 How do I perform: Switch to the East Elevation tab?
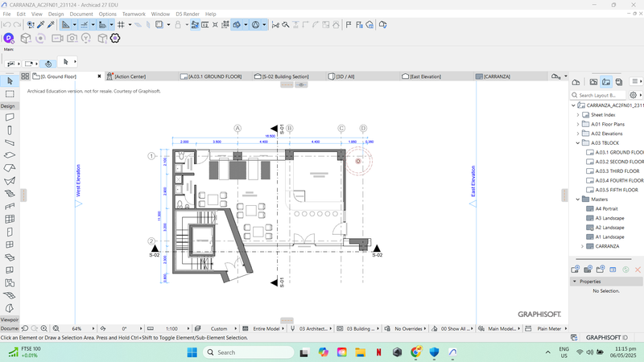[x=426, y=76]
